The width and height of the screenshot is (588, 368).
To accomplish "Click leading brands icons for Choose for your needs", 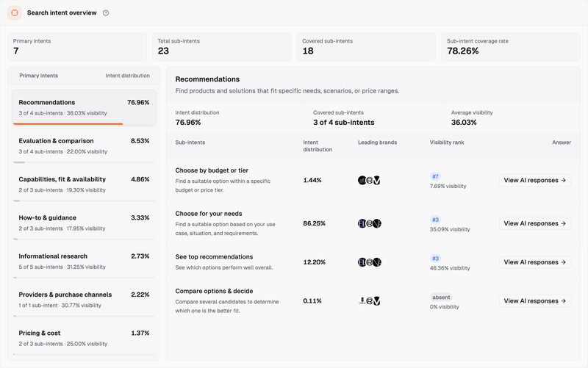I will pos(370,223).
